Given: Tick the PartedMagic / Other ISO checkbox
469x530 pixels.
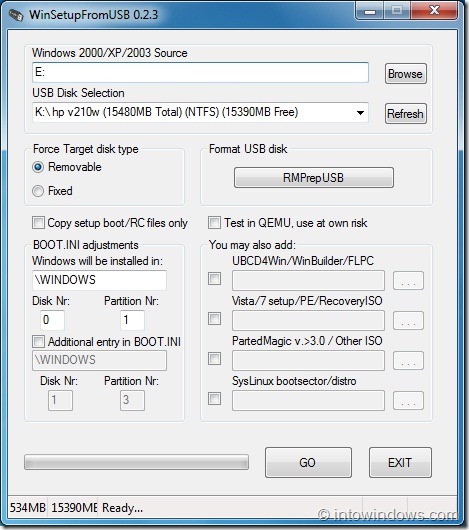Looking at the screenshot, I should pyautogui.click(x=214, y=358).
